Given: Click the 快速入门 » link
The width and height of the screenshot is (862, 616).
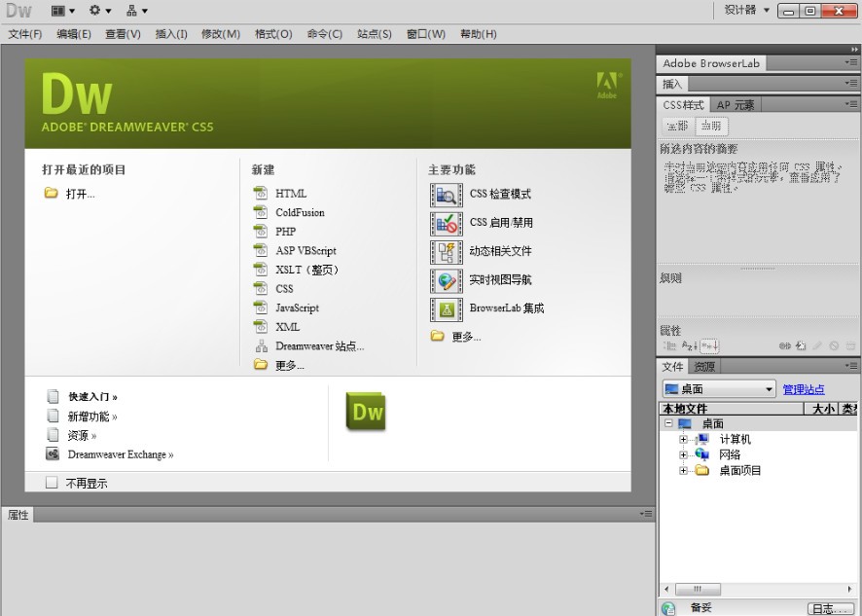Looking at the screenshot, I should click(92, 396).
